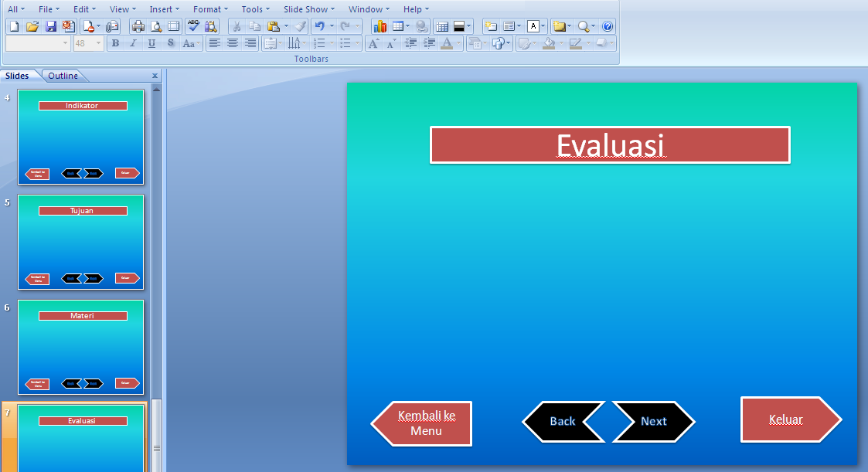Open the Slide Show menu
The height and width of the screenshot is (472, 868).
coord(307,8)
